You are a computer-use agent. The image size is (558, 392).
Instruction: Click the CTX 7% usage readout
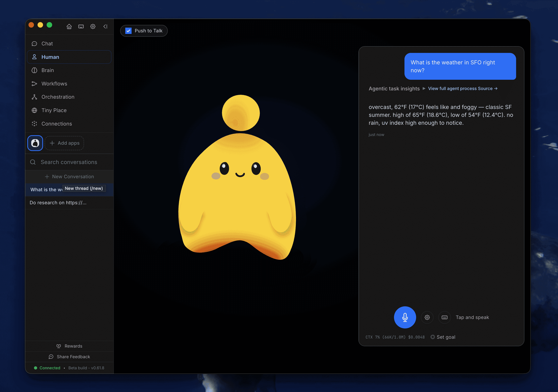395,337
